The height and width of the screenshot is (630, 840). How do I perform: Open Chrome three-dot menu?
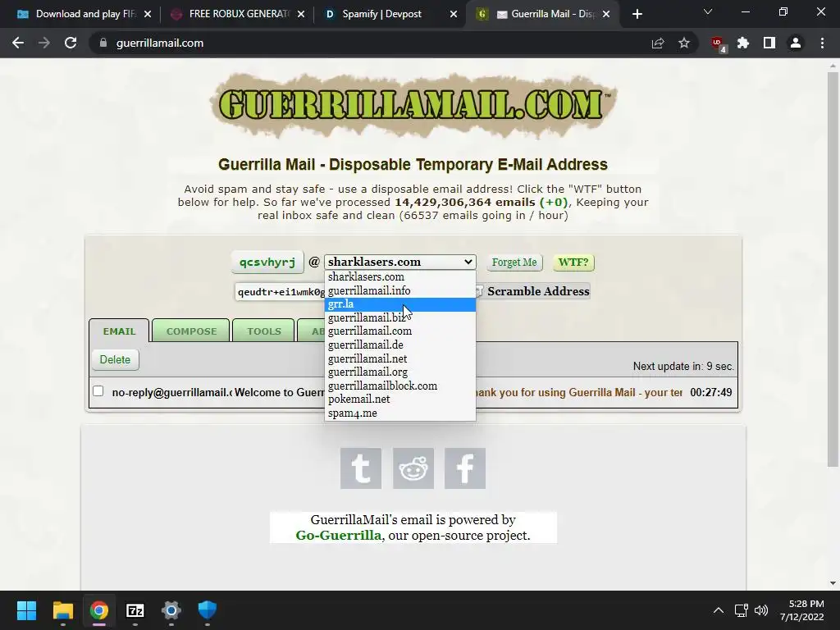point(822,43)
